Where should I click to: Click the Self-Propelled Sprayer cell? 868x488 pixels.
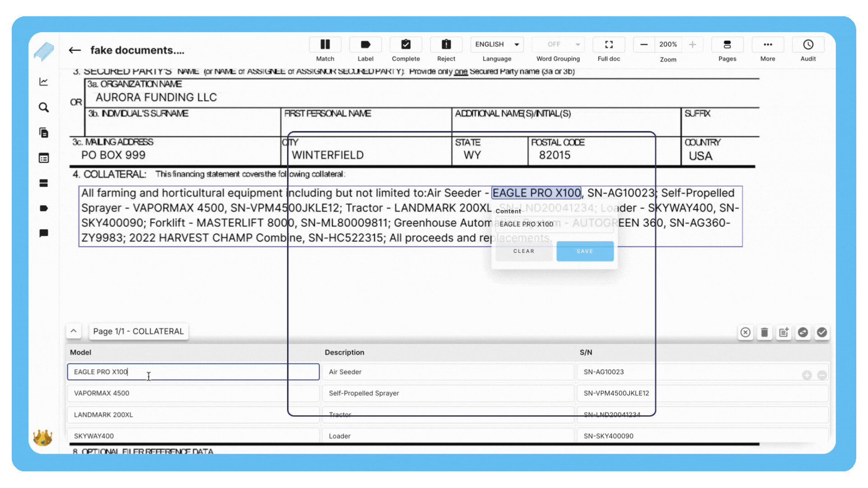pos(448,393)
